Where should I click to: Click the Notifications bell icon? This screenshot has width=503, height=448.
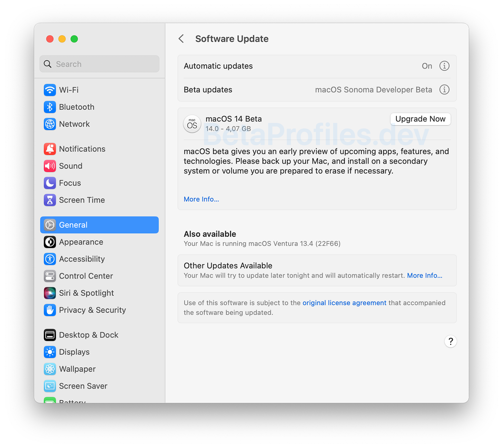click(50, 149)
